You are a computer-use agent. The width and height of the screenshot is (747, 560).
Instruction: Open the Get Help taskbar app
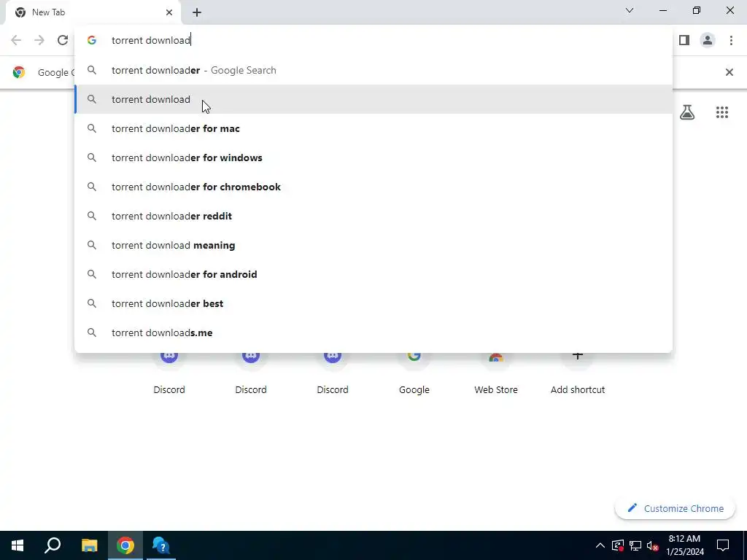(161, 545)
